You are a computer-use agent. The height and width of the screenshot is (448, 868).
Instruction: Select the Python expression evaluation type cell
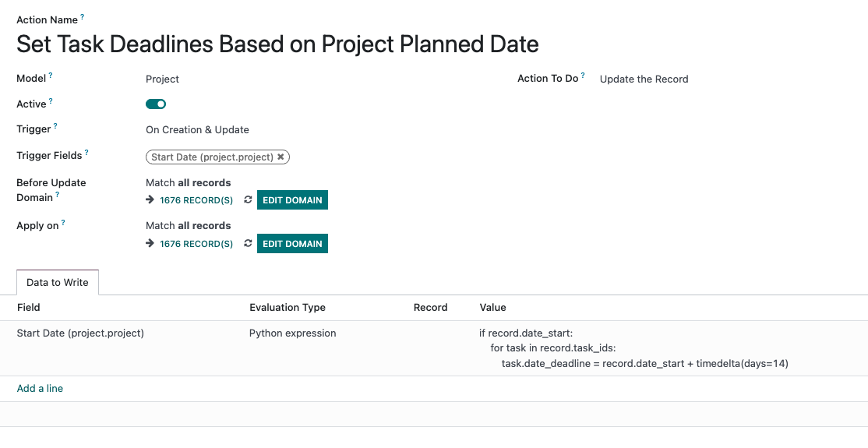[292, 333]
